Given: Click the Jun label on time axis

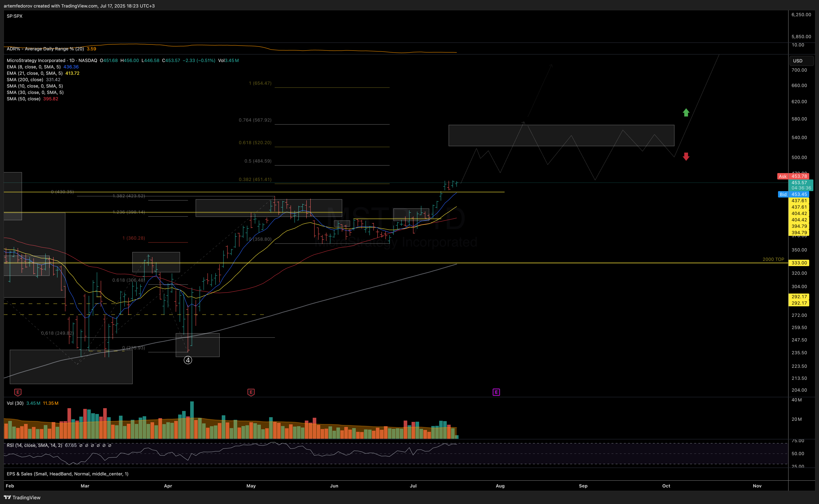Looking at the screenshot, I should (x=334, y=486).
